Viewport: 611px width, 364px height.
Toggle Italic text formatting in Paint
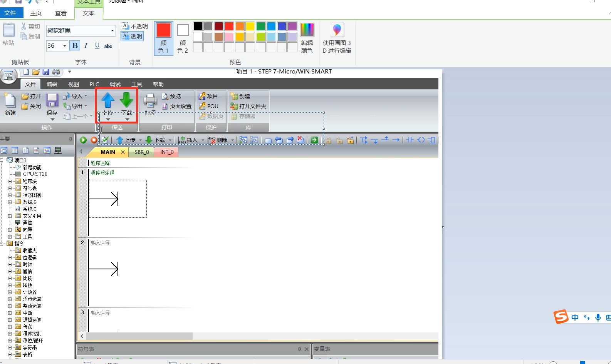(x=86, y=46)
